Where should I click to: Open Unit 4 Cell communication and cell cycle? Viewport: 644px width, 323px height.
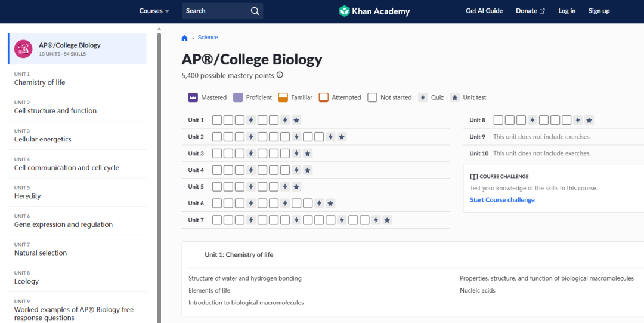click(x=77, y=164)
